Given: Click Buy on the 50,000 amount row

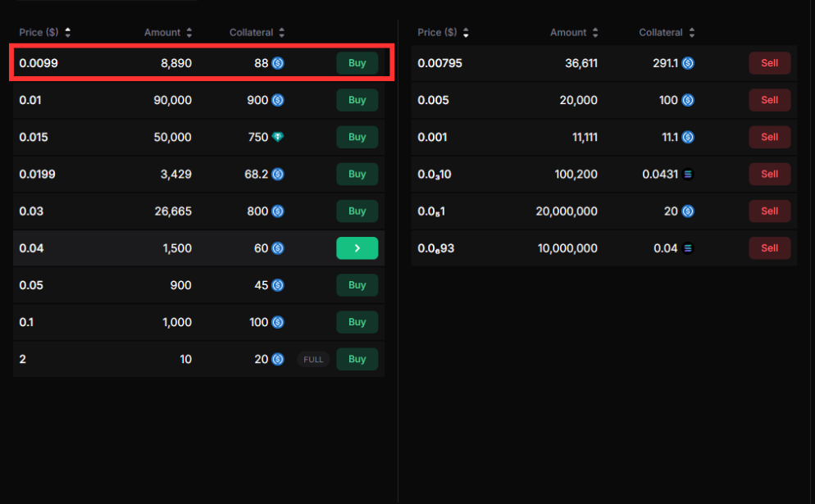Looking at the screenshot, I should (x=357, y=137).
